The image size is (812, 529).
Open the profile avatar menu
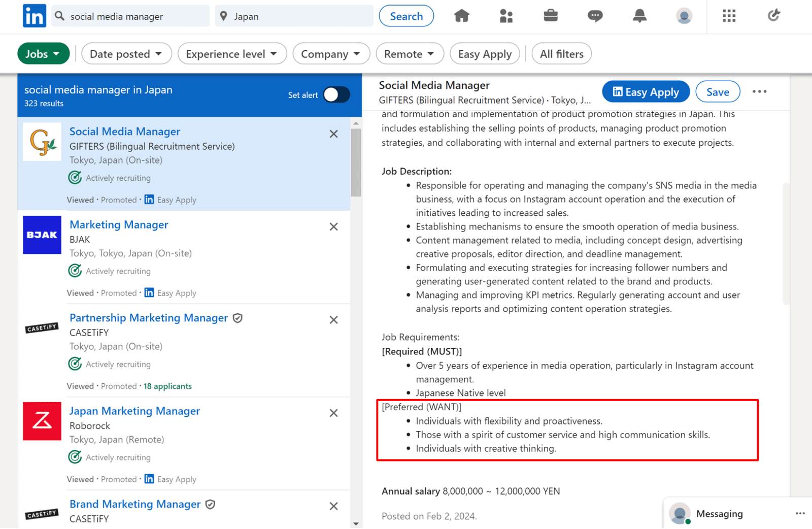[684, 16]
